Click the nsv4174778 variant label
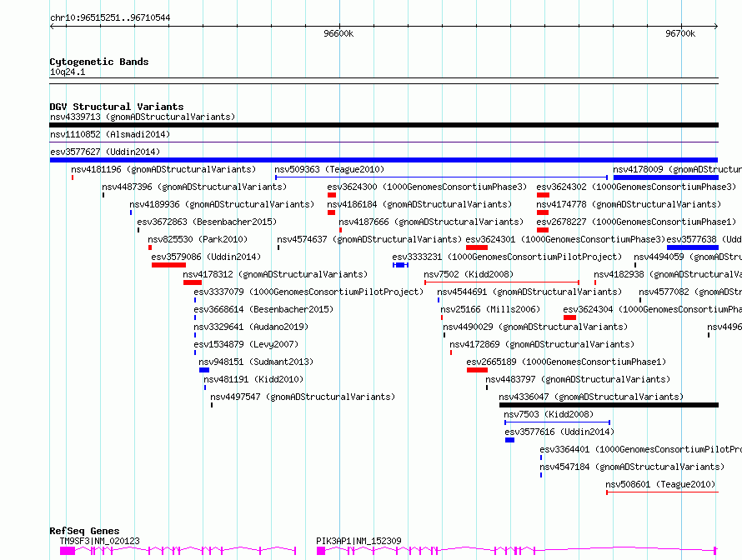742x560 pixels. (629, 204)
